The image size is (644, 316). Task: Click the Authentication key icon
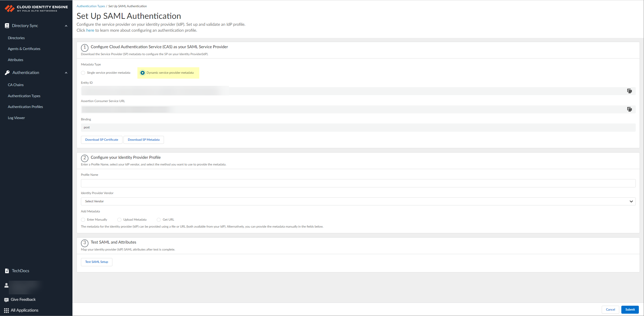pos(7,73)
